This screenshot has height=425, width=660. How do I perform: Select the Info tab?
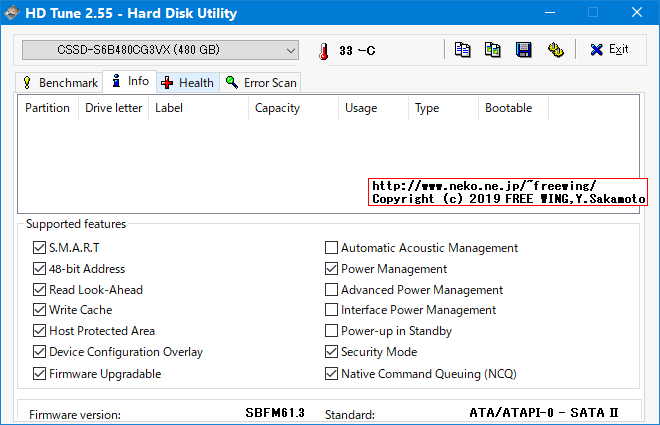[130, 81]
